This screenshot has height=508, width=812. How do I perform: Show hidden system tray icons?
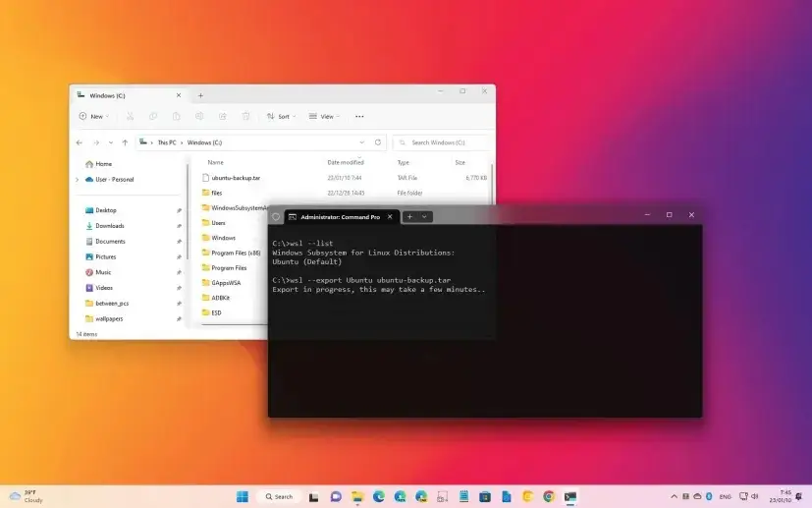point(674,496)
